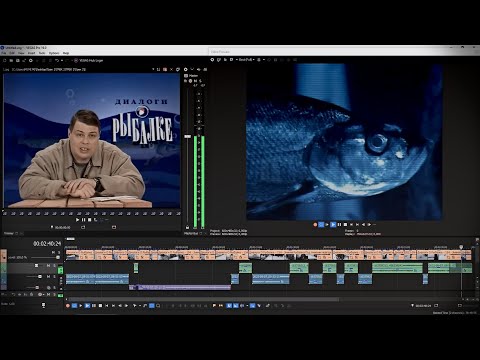Mute the blue audio track
This screenshot has height=360, width=480.
48,277
